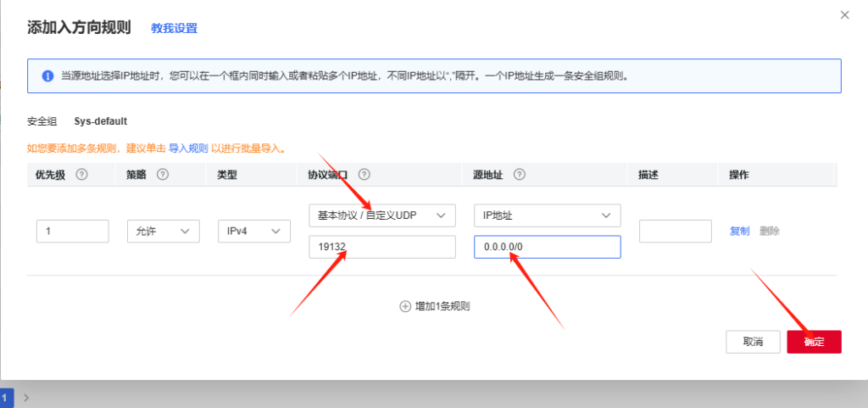Expand the IP地址 source type dropdown
Viewport: 868px width, 408px height.
[x=547, y=215]
